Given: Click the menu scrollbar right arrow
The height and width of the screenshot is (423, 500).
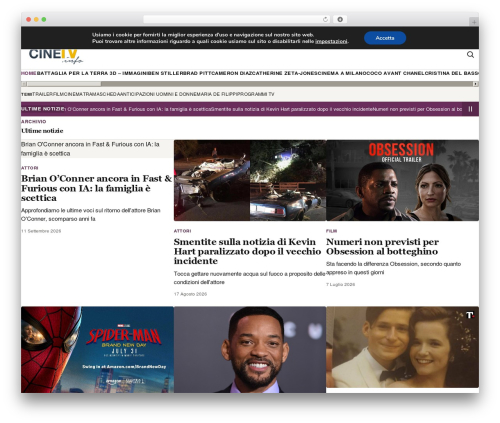Looking at the screenshot, I should click(476, 84).
